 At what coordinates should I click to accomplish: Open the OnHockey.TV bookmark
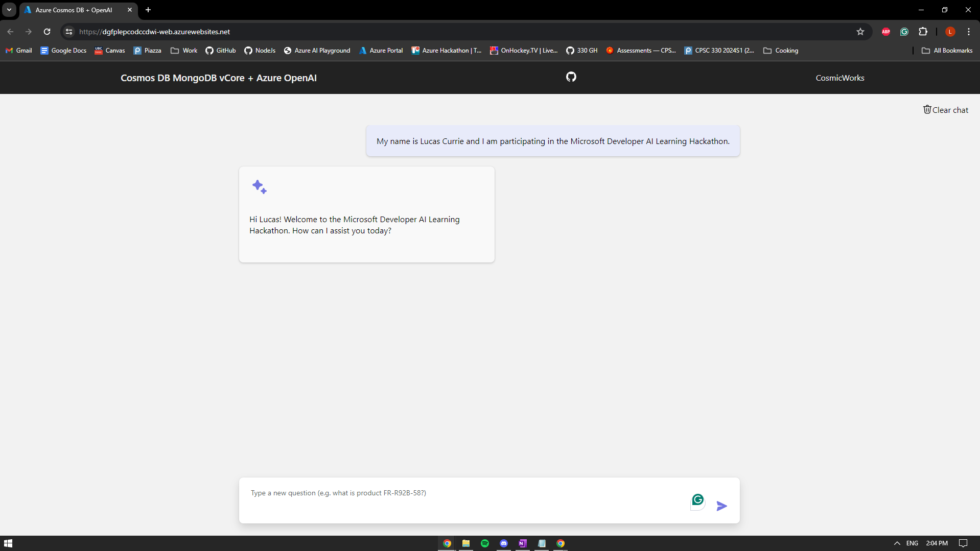pyautogui.click(x=524, y=51)
